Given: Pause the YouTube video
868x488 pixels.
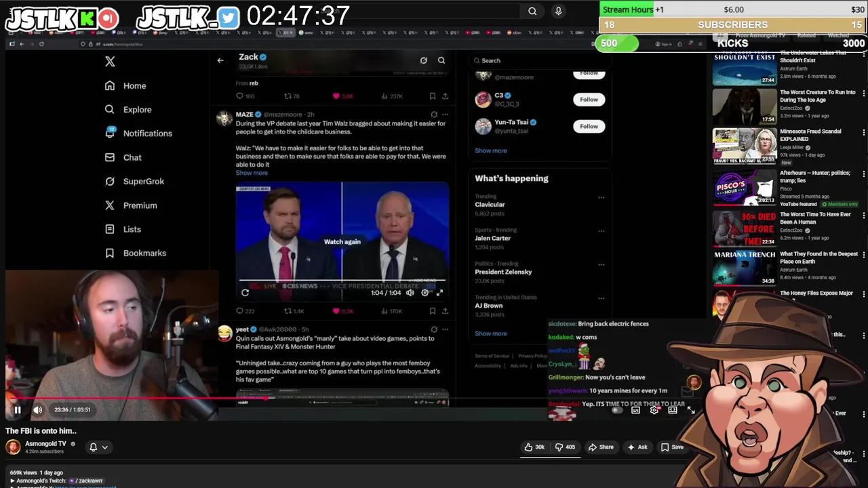Looking at the screenshot, I should click(x=18, y=409).
